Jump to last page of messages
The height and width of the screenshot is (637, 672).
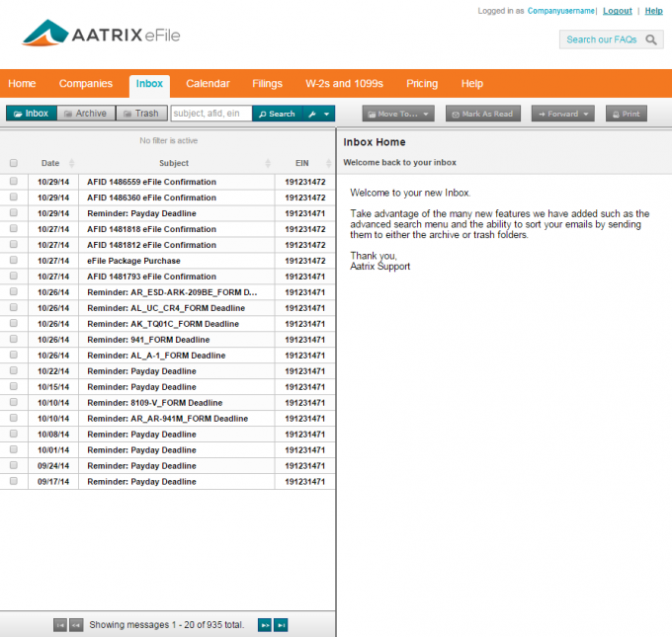(281, 624)
